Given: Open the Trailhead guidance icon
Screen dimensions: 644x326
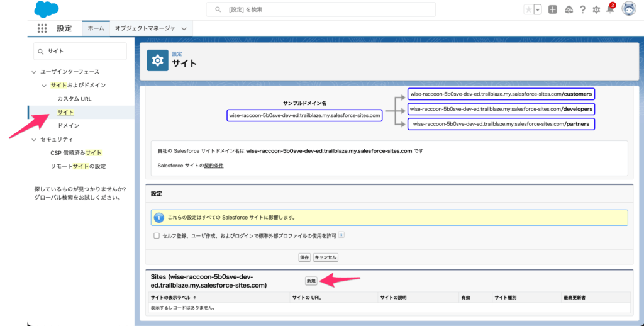Looking at the screenshot, I should pyautogui.click(x=569, y=9).
